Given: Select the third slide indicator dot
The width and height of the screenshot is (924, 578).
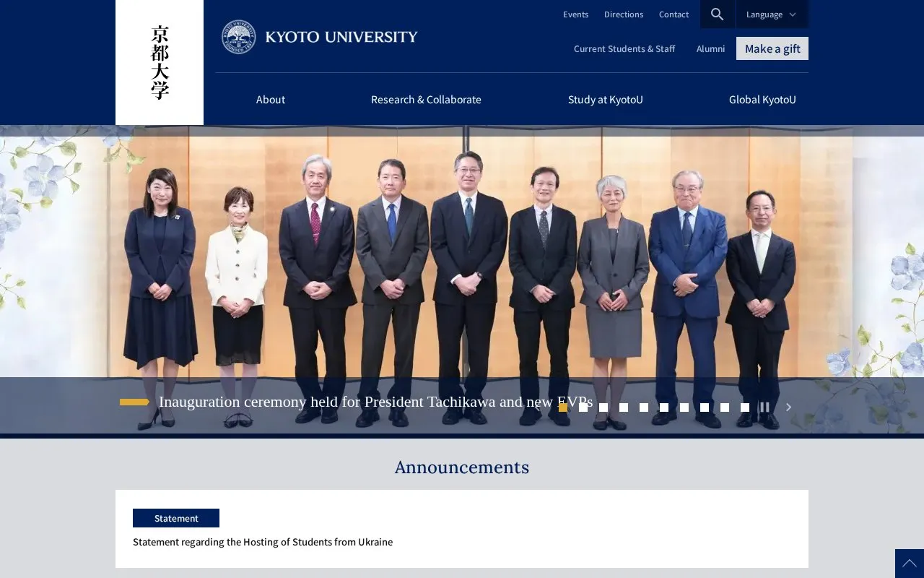Looking at the screenshot, I should click(603, 407).
